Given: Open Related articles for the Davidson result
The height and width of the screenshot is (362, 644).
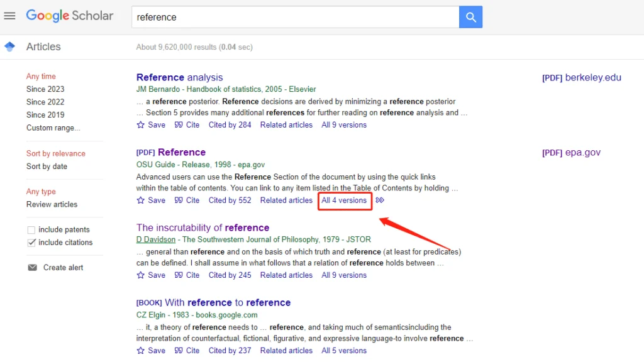Looking at the screenshot, I should (x=286, y=275).
